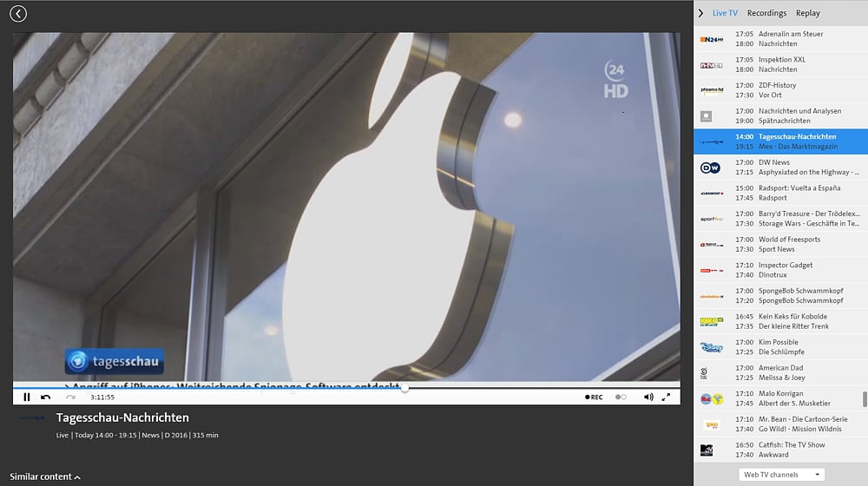
Task: Select DW channel logo
Action: (710, 167)
